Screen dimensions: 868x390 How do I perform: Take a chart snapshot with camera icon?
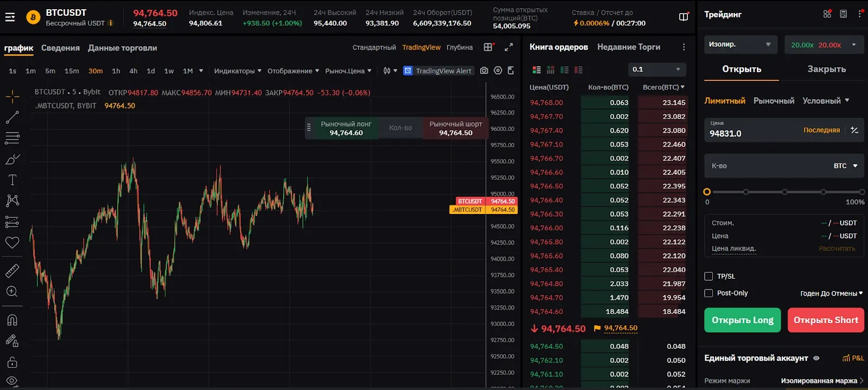[x=484, y=71]
